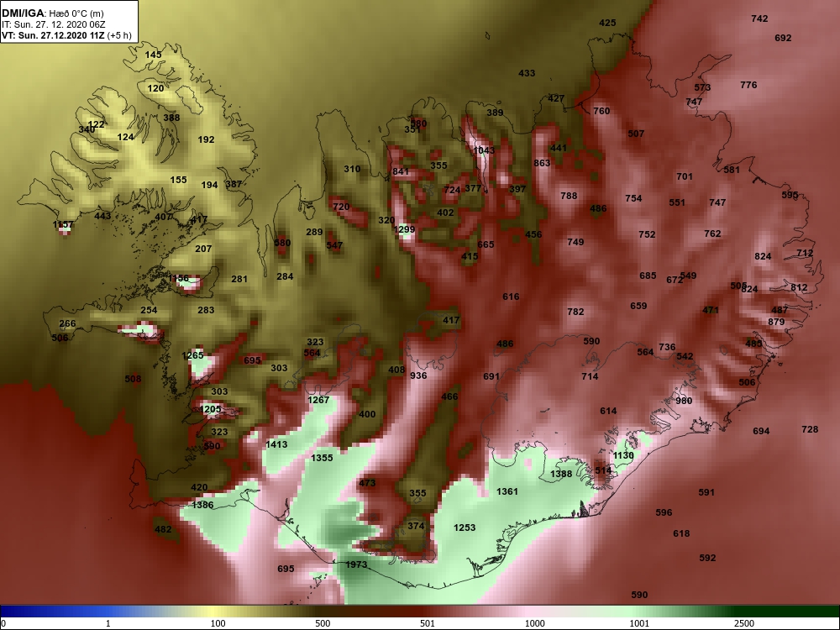This screenshot has width=840, height=630.
Task: Select the 841 value label
Action: click(x=401, y=171)
